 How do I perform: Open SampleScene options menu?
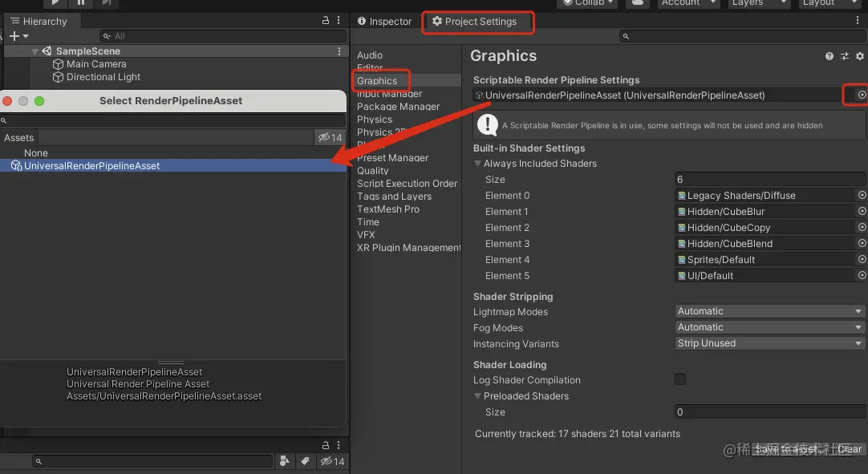[x=339, y=51]
